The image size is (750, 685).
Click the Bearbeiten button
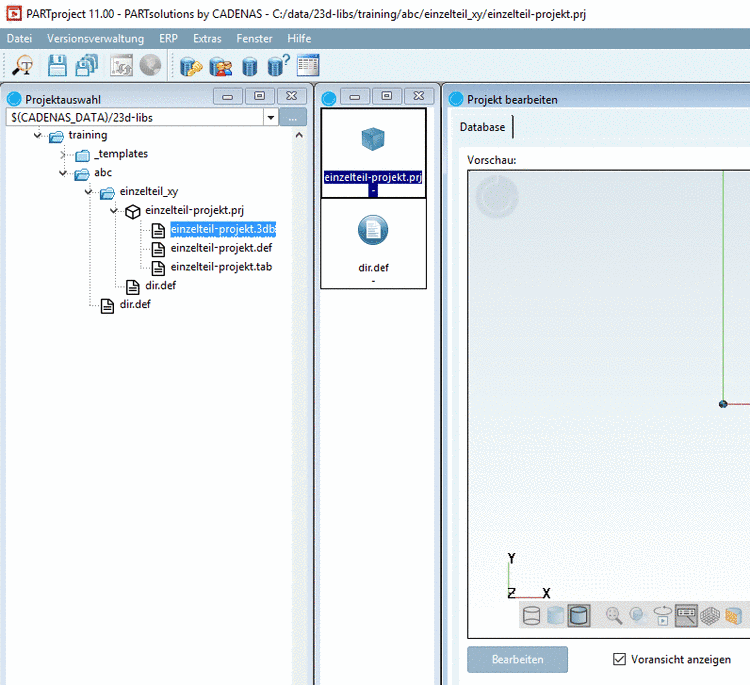click(x=518, y=660)
